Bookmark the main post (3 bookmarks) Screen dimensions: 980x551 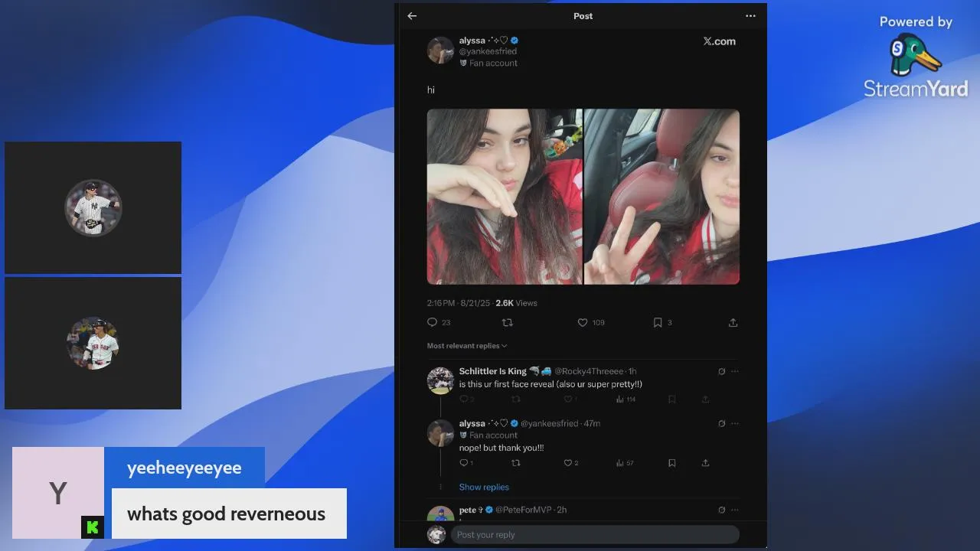click(x=658, y=322)
